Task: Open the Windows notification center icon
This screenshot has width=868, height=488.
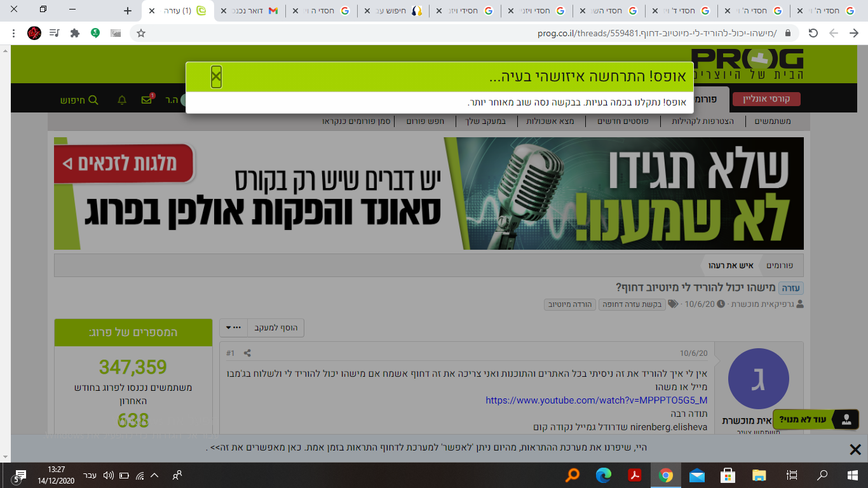Action: point(19,475)
